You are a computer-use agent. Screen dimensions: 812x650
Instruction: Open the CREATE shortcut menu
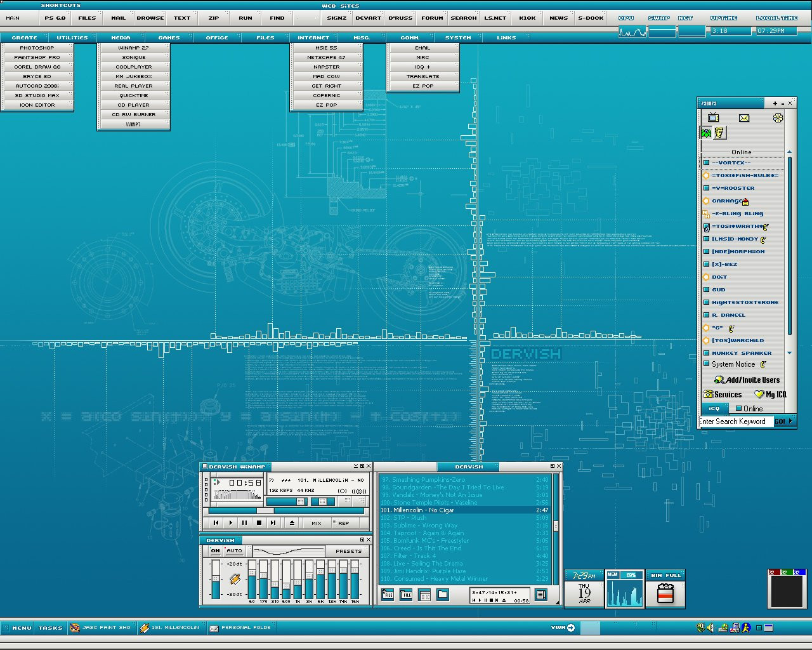point(25,37)
